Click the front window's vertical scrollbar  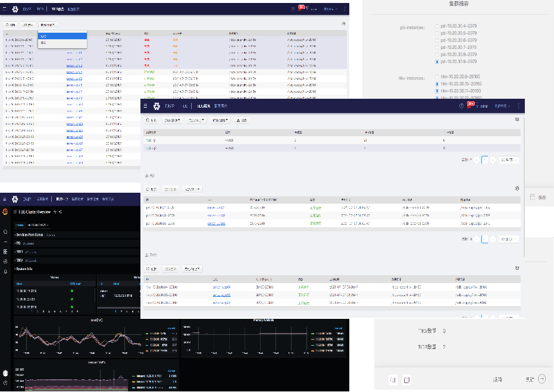tap(524, 178)
